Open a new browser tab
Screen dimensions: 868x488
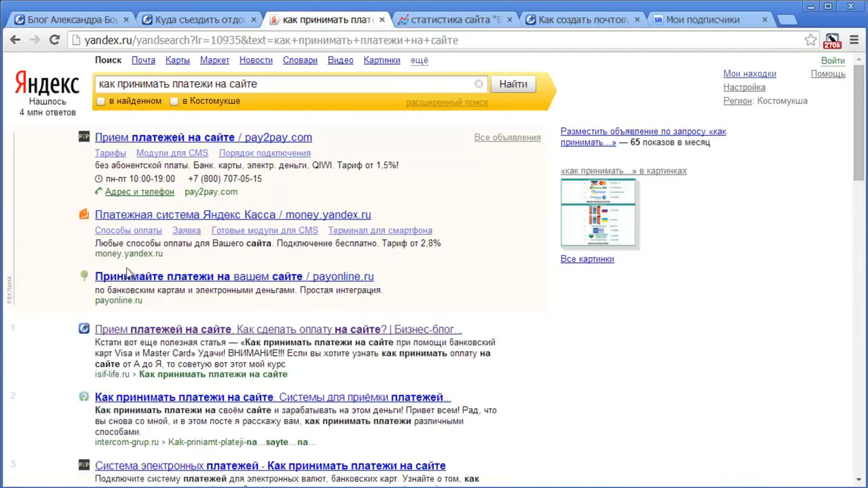(x=788, y=20)
